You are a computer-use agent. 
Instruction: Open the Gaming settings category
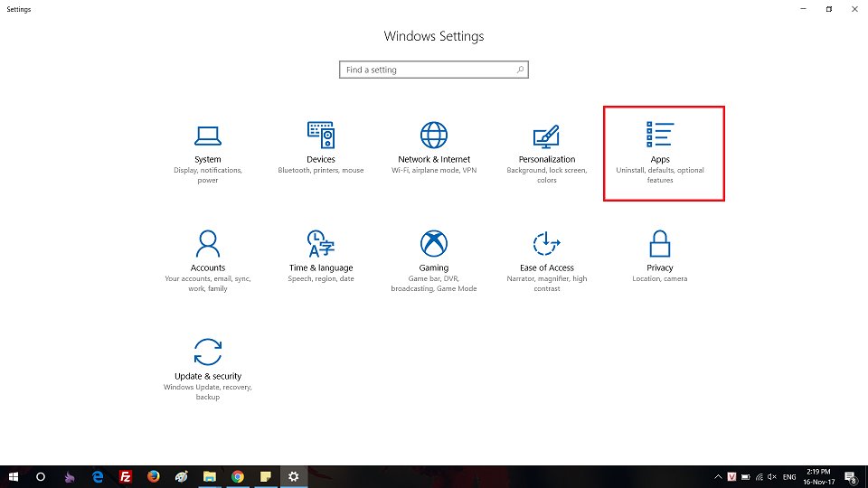433,261
